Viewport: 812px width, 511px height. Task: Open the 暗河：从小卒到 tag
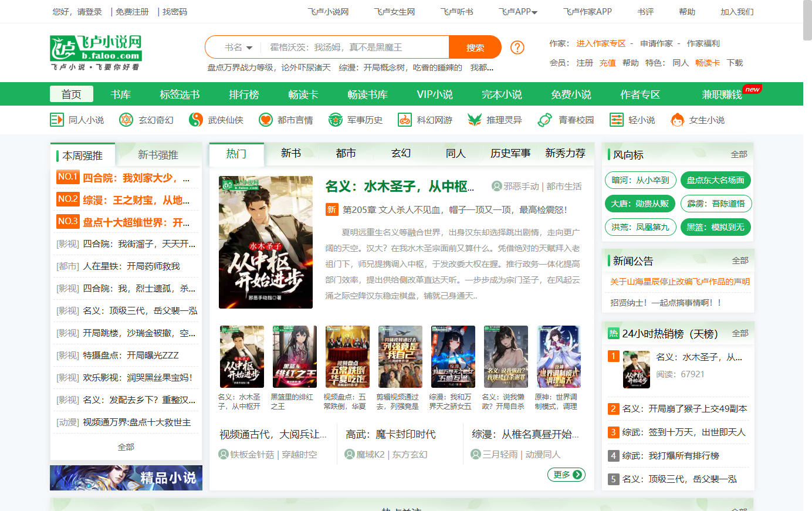coord(640,180)
